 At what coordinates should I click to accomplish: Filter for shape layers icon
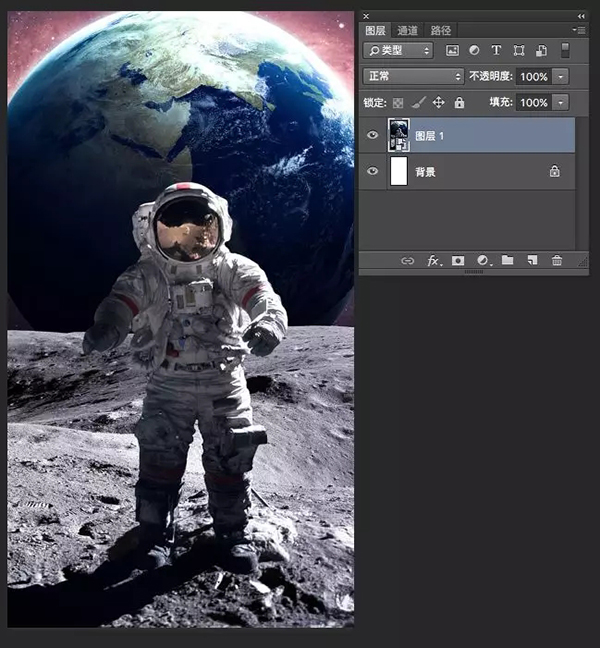coord(518,50)
